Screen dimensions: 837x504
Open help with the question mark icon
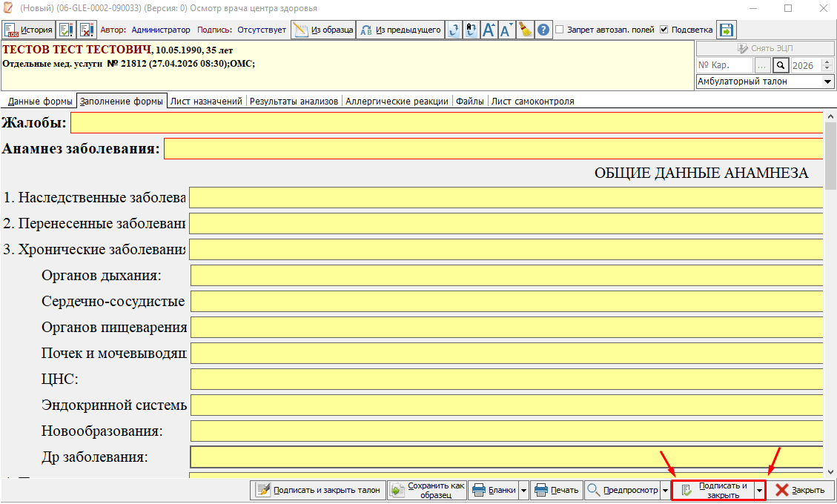click(543, 30)
